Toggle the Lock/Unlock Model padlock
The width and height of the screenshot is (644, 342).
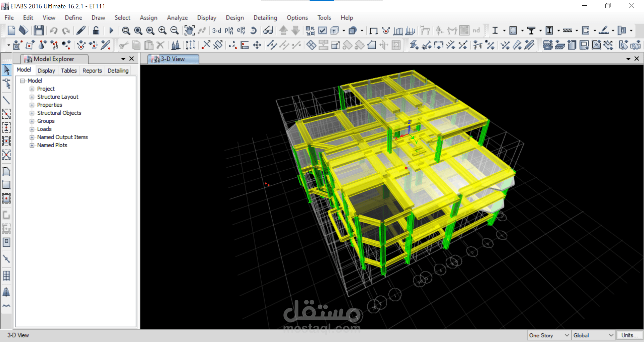(96, 31)
